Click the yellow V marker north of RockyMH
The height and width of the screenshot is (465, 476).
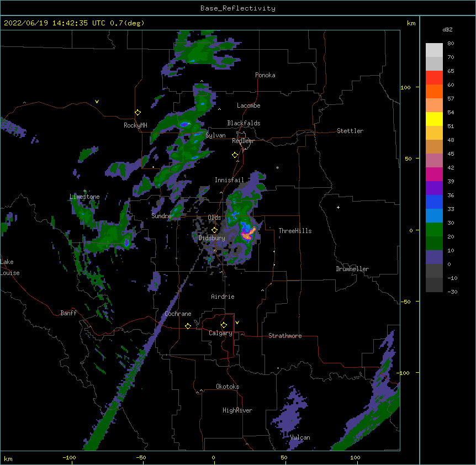97,102
